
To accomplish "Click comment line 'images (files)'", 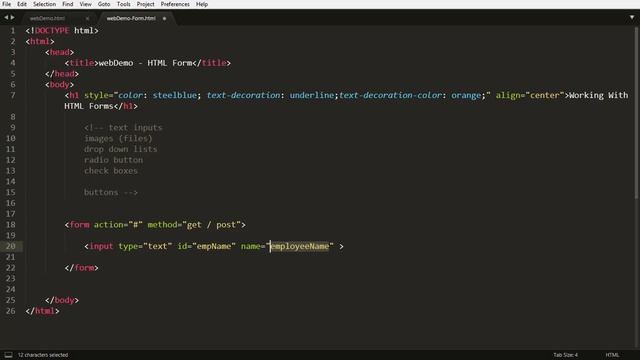I will (118, 138).
